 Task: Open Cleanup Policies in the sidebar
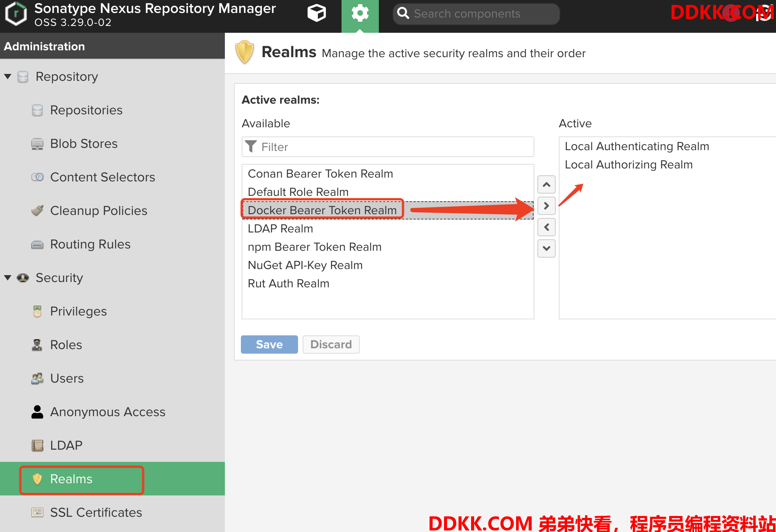click(x=112, y=211)
